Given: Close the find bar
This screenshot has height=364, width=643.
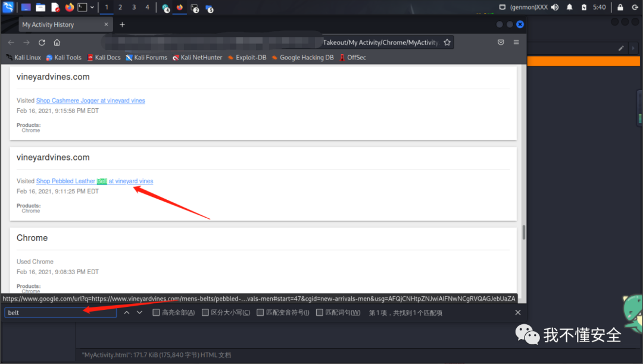Looking at the screenshot, I should tap(518, 313).
